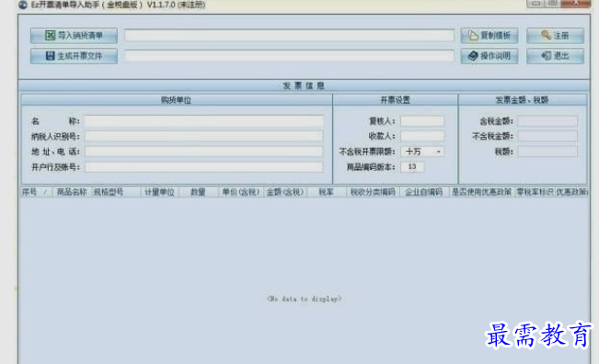Click the 税率 column header

tap(327, 192)
